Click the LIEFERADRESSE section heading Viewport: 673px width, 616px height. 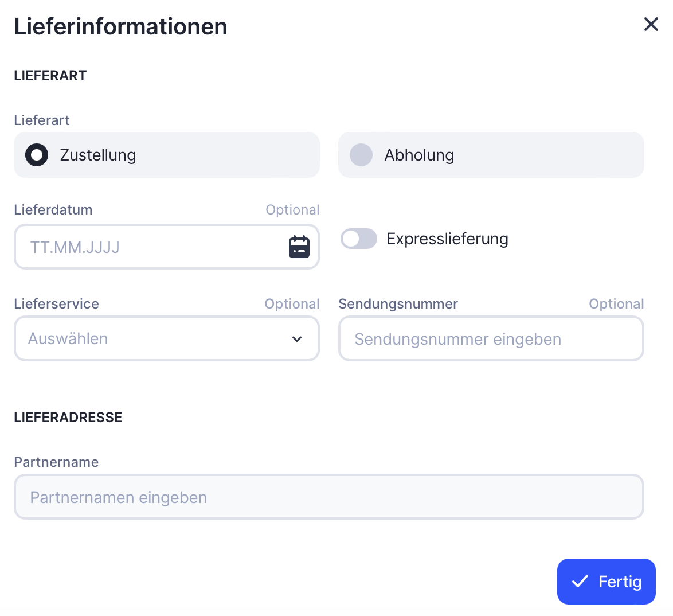click(68, 418)
